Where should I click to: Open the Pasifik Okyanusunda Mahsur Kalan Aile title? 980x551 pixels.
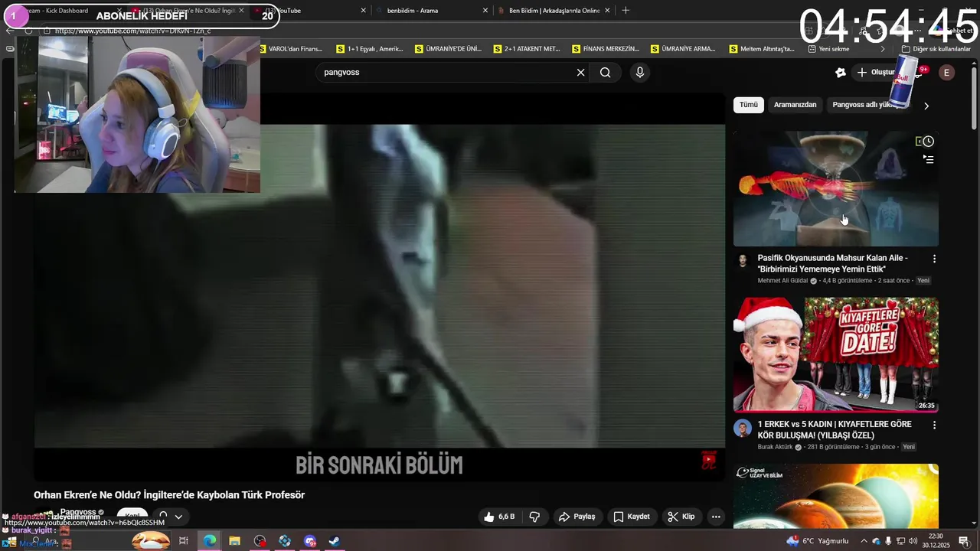[x=833, y=264]
